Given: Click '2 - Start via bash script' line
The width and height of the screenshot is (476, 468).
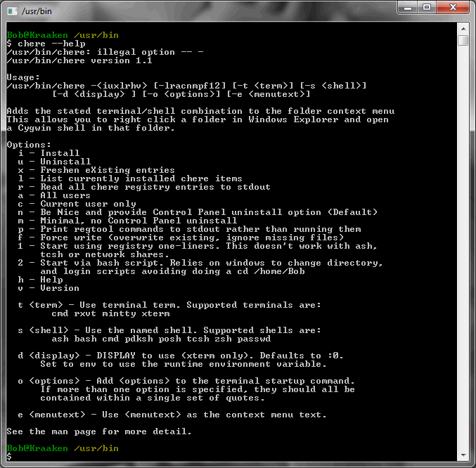Looking at the screenshot, I should point(200,263).
